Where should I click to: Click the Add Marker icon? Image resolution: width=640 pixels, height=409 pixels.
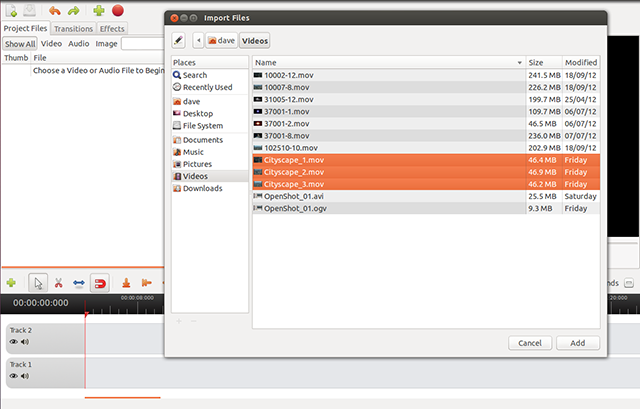(x=127, y=282)
